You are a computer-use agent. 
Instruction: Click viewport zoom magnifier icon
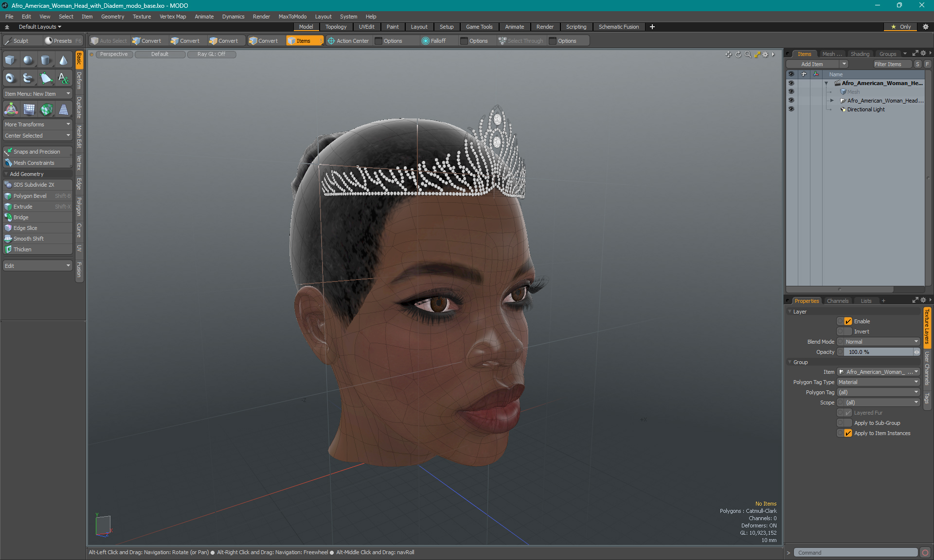pos(748,54)
